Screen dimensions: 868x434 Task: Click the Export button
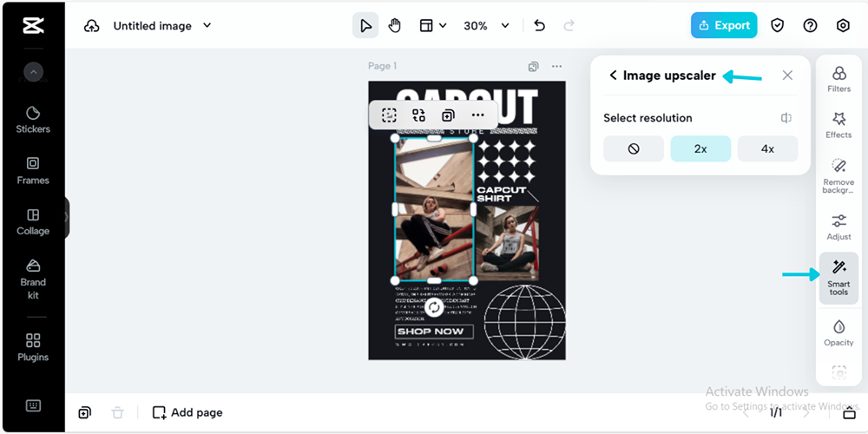point(724,25)
